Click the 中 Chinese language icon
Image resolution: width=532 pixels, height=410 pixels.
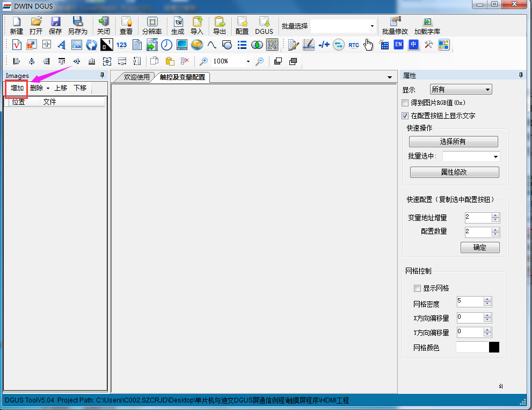click(413, 45)
